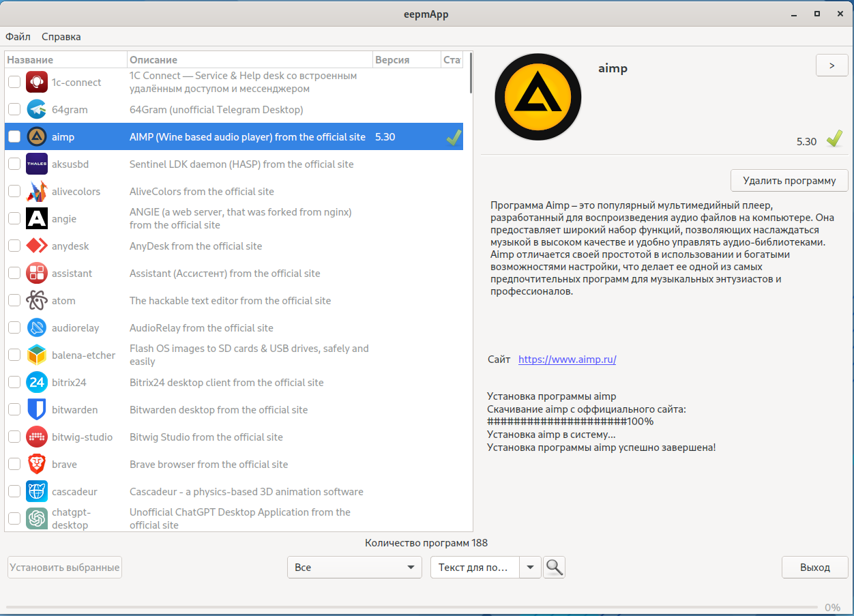Click the anydesk red diamond icon
Image resolution: width=854 pixels, height=616 pixels.
pyautogui.click(x=37, y=246)
